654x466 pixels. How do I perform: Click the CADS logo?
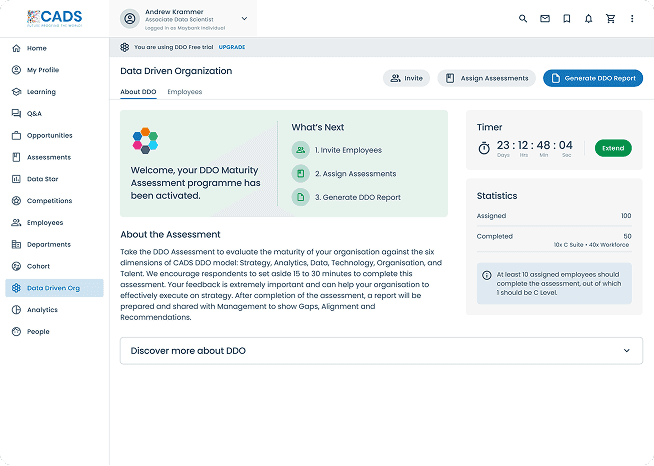coord(54,18)
